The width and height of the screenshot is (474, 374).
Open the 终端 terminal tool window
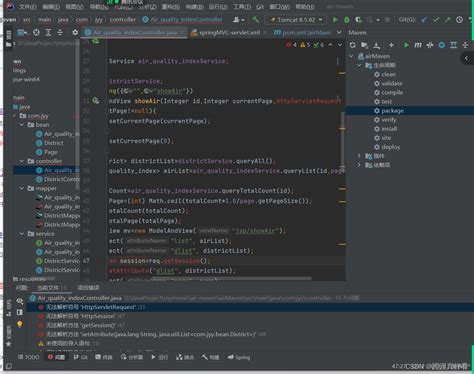point(104,357)
